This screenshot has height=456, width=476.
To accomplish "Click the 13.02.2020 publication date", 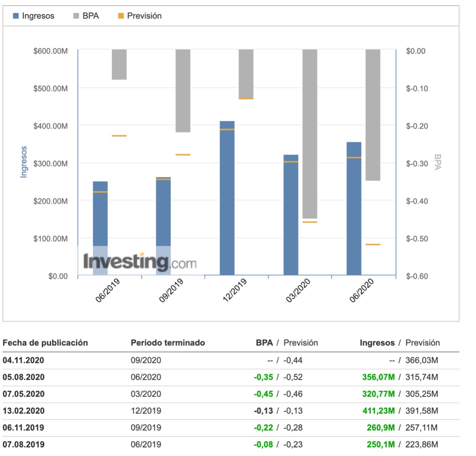I will (x=23, y=411).
